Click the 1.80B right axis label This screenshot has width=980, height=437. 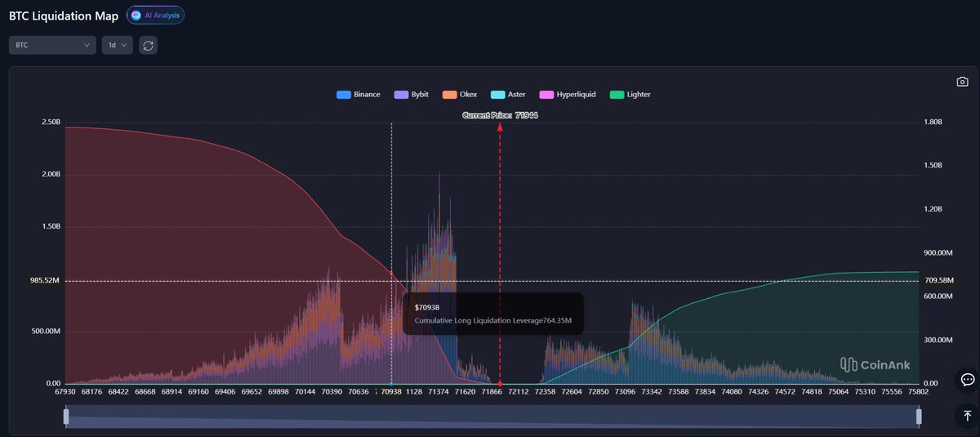[934, 123]
